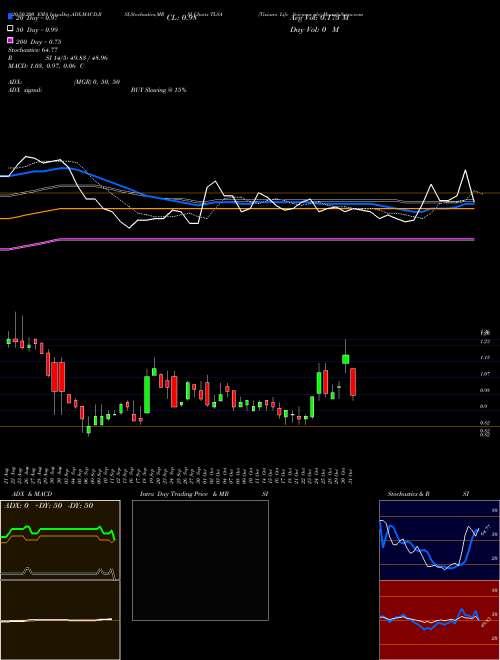
Task: Click the last red candlestick on the chart
Action: tap(353, 382)
